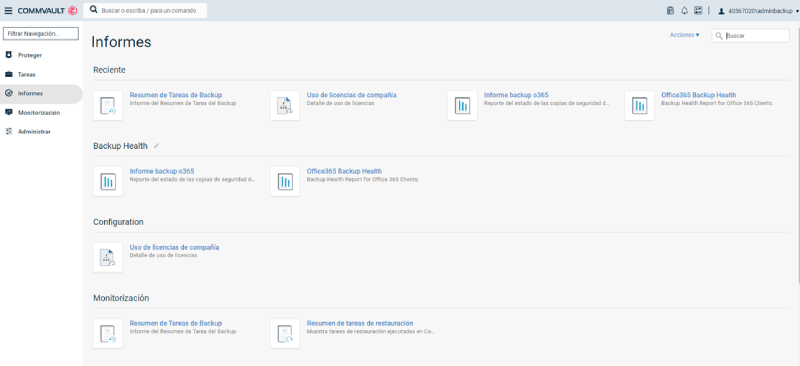Open Informe backup o365 link in Reciente
This screenshot has height=366, width=800.
click(516, 95)
